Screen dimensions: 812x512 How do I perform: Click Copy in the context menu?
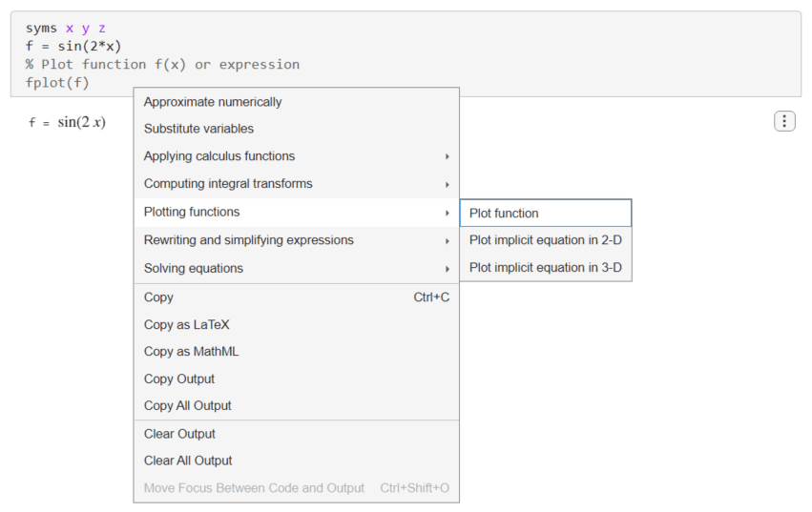click(158, 297)
